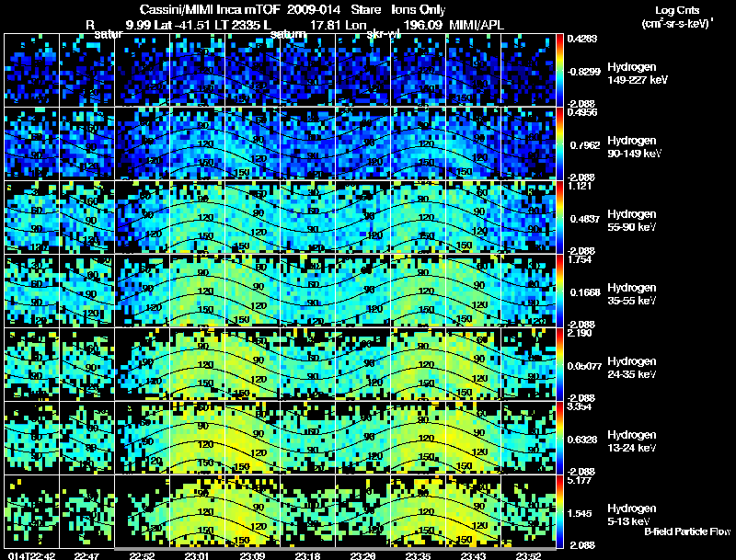Image resolution: width=736 pixels, height=560 pixels.
Task: Open the 5-13 keV image frame at 22:42
Action: point(32,511)
